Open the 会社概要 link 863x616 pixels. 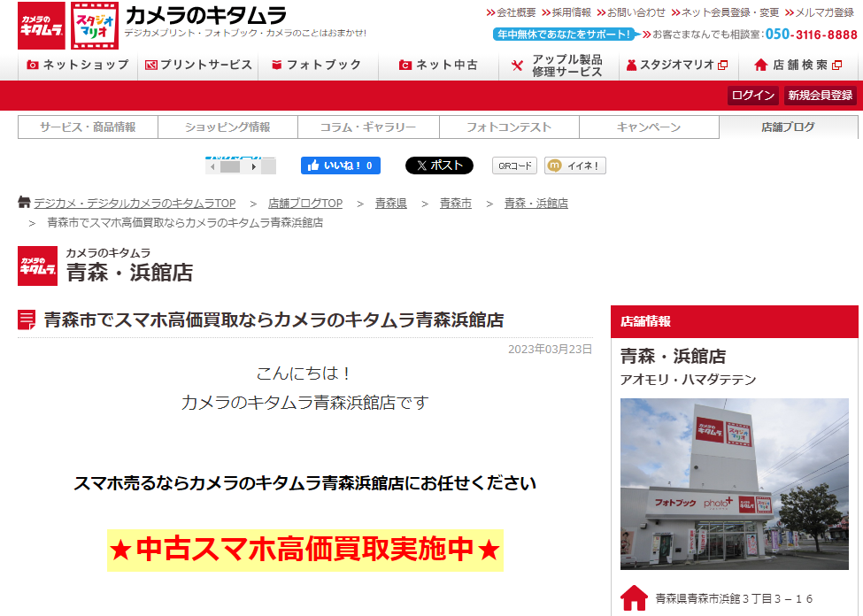512,12
